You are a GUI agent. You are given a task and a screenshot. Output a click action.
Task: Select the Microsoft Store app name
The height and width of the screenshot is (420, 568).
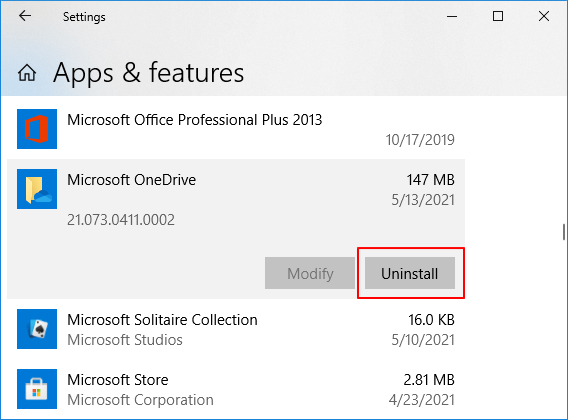click(118, 380)
